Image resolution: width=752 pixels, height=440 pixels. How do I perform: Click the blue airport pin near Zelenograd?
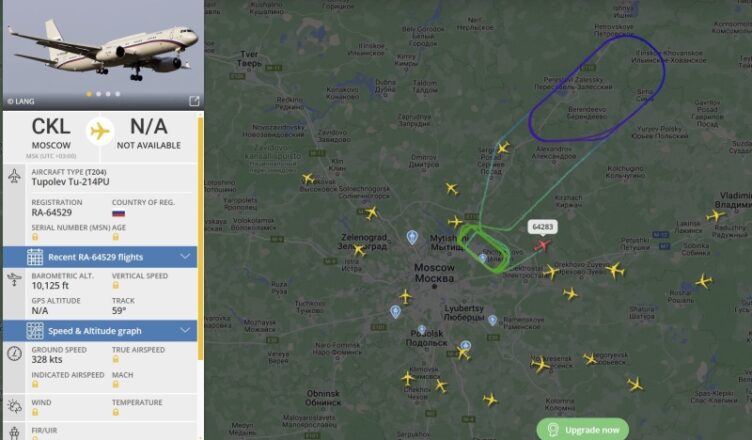coord(412,237)
